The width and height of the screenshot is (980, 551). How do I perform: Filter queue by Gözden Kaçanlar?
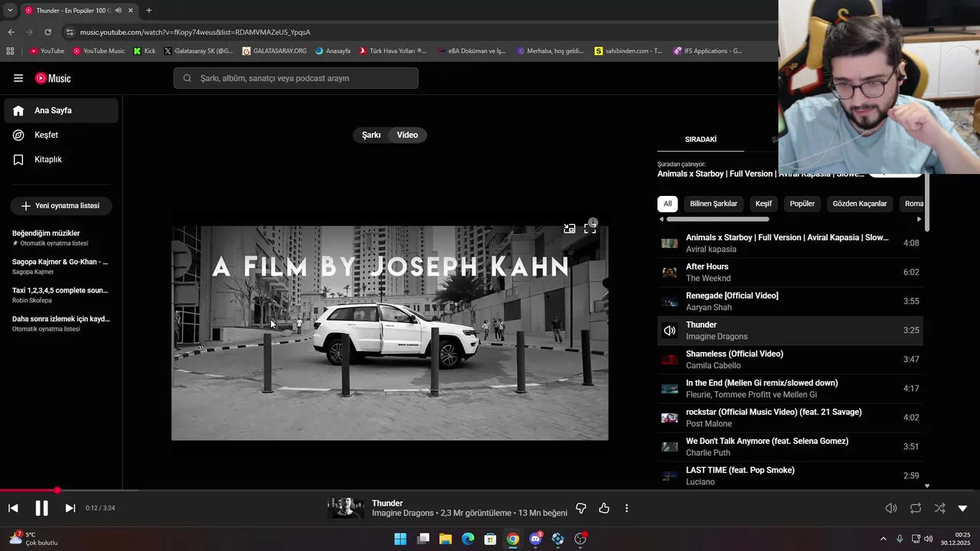[x=860, y=204]
